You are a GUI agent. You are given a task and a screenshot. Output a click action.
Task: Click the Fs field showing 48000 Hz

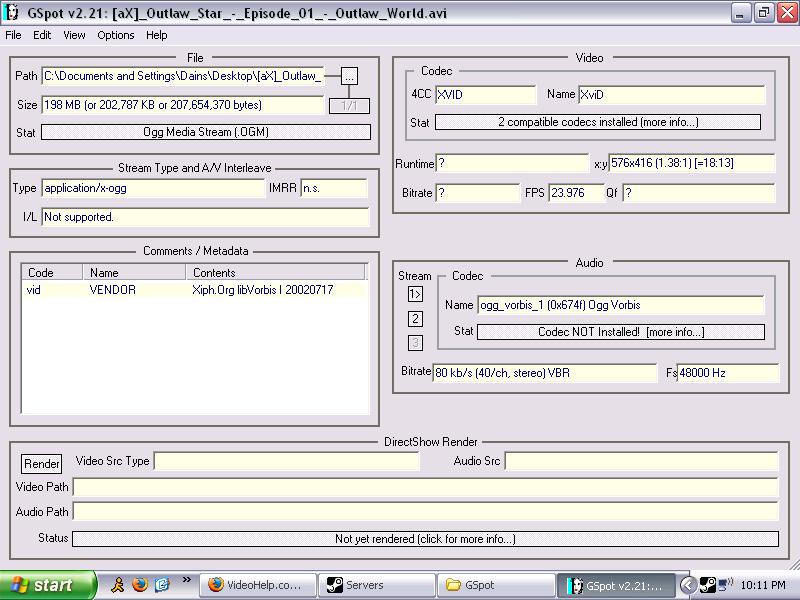click(728, 373)
